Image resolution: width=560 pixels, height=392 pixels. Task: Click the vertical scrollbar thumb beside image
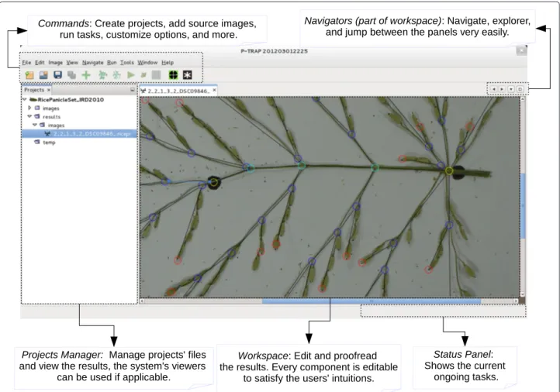523,206
